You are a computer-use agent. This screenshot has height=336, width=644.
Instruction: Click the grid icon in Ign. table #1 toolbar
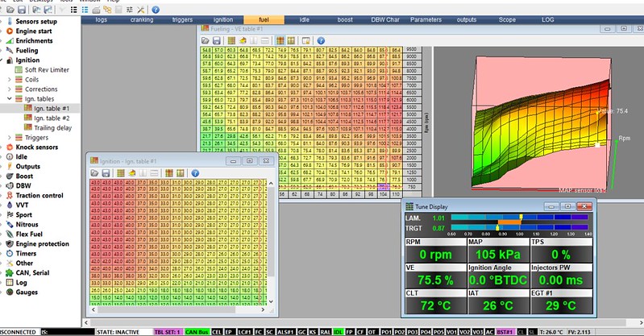[x=120, y=173]
